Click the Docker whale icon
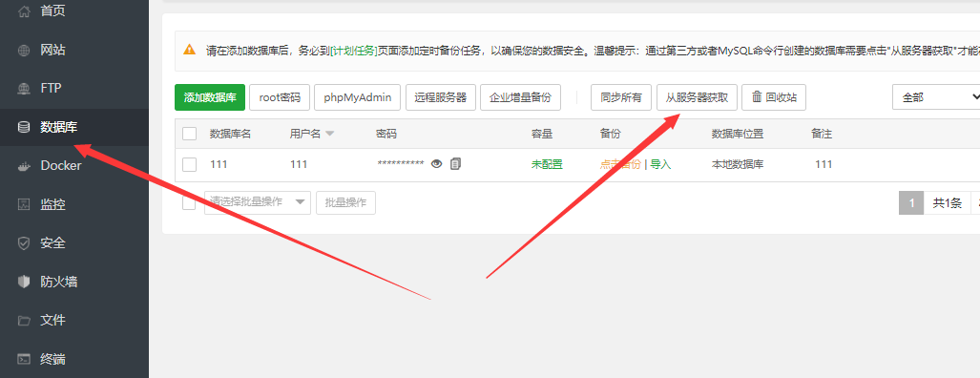The width and height of the screenshot is (980, 378). 24,166
